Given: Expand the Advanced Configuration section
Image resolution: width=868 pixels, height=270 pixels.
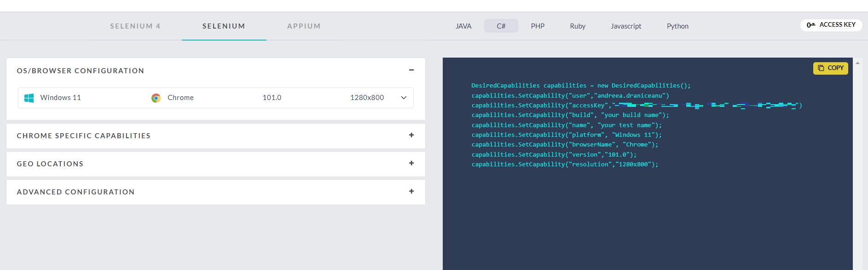Looking at the screenshot, I should [411, 191].
